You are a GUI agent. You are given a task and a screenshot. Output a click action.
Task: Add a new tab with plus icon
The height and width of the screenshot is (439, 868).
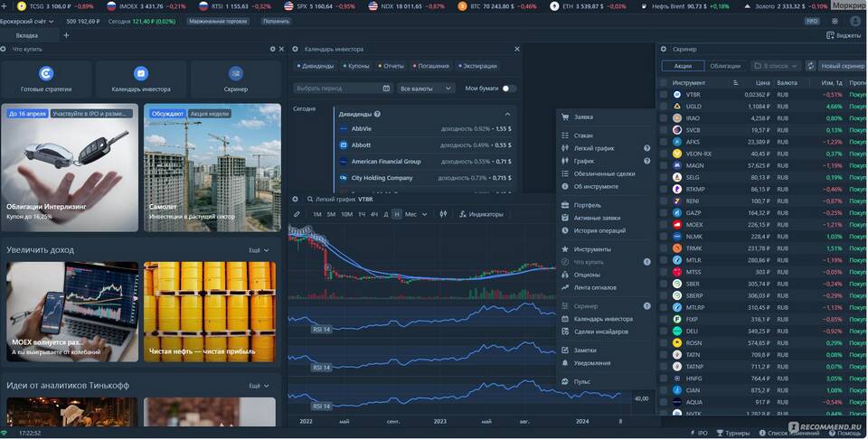[66, 35]
